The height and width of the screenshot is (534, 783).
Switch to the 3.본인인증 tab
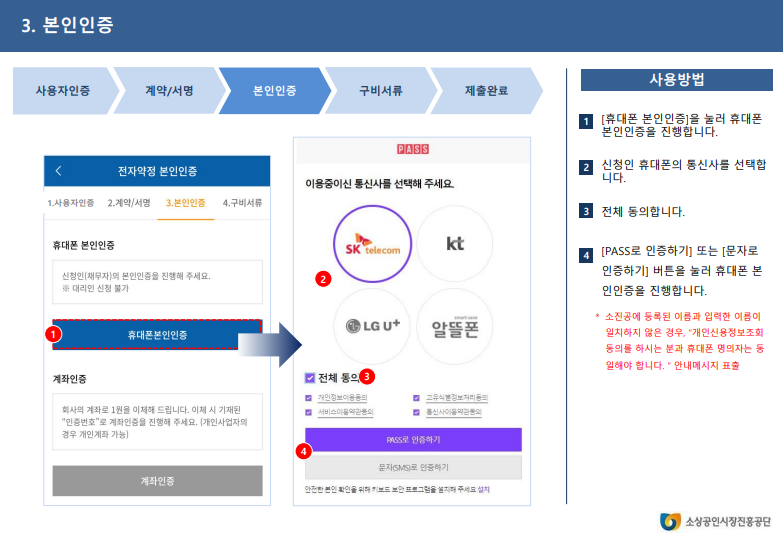(x=185, y=203)
